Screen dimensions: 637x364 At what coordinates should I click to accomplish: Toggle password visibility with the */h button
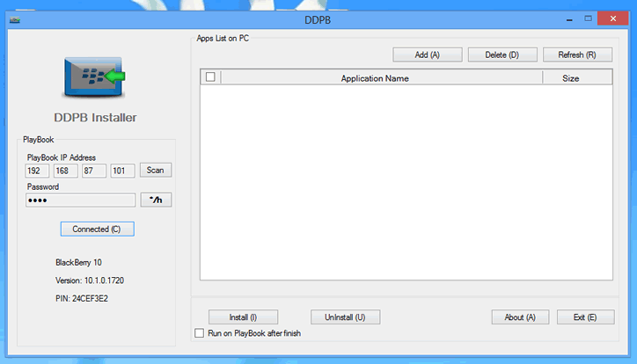point(156,200)
